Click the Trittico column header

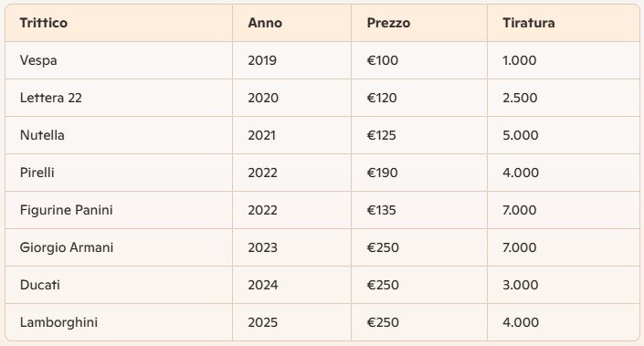[x=119, y=23]
